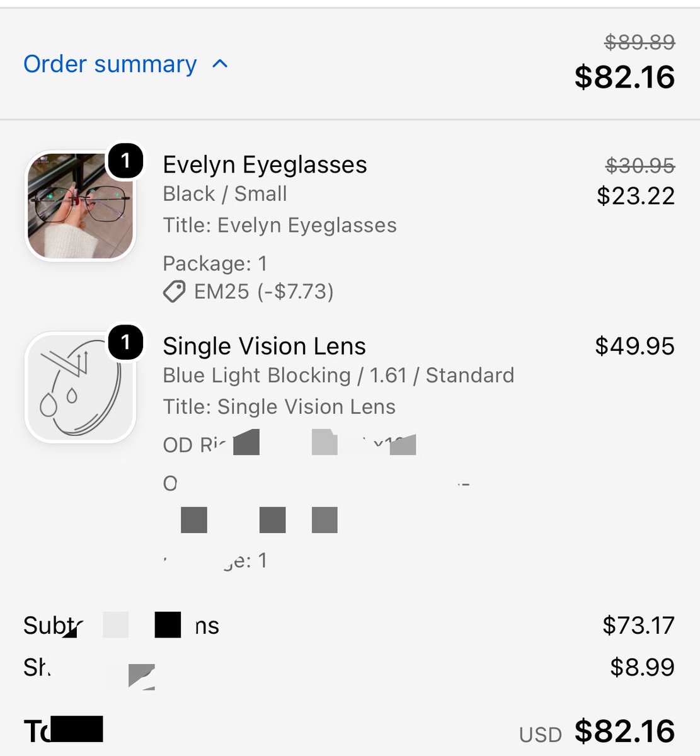700x756 pixels.
Task: Open the Evelyn Eyeglasses product thumbnail
Action: point(81,206)
